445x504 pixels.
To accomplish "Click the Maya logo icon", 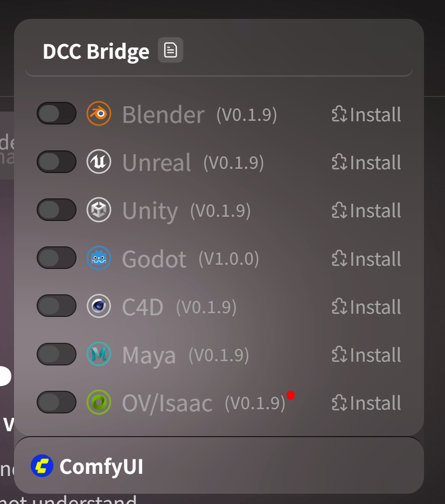I will click(99, 354).
